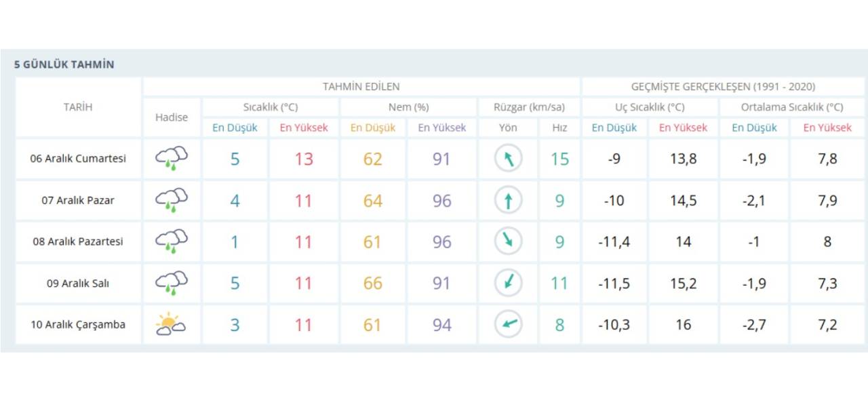Click wind direction compass for 08 Aralık
Image resolution: width=868 pixels, height=407 pixels.
508,242
